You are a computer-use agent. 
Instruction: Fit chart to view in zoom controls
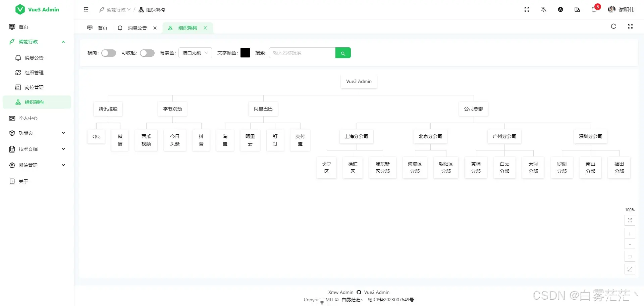click(630, 220)
